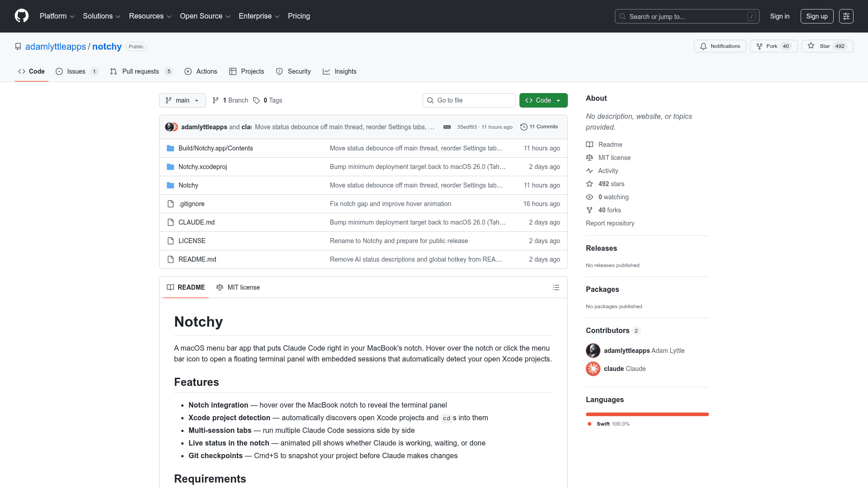Star the notchy repository
This screenshot has width=868, height=488.
[827, 46]
